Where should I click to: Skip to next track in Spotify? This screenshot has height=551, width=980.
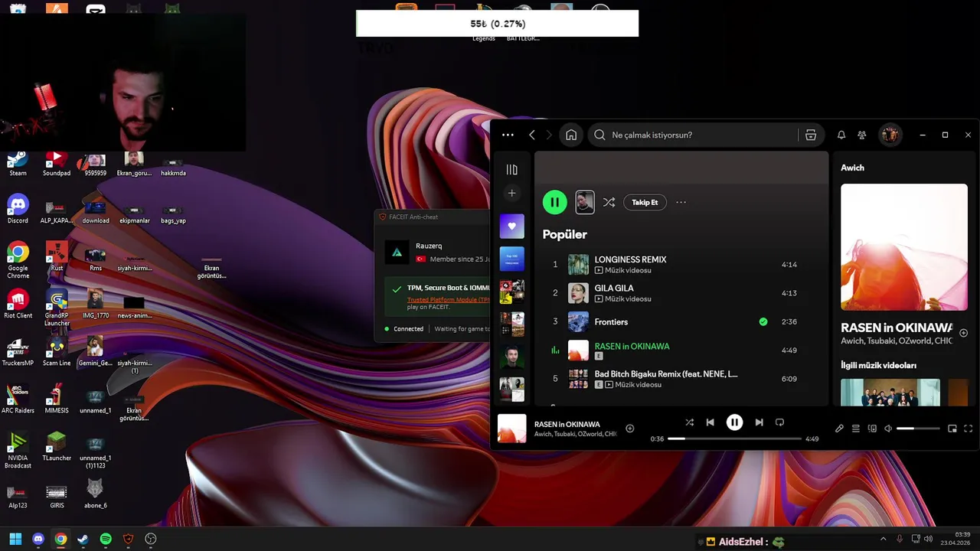pos(759,422)
